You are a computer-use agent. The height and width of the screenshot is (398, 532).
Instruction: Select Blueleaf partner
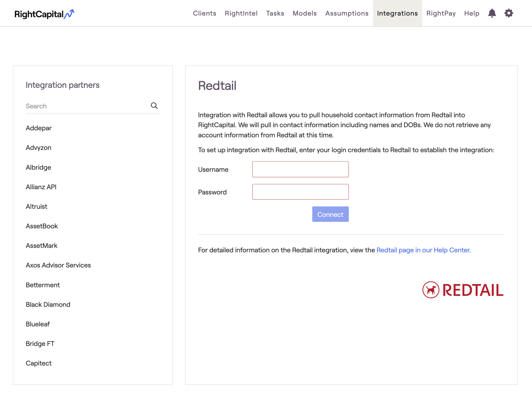[x=38, y=324]
